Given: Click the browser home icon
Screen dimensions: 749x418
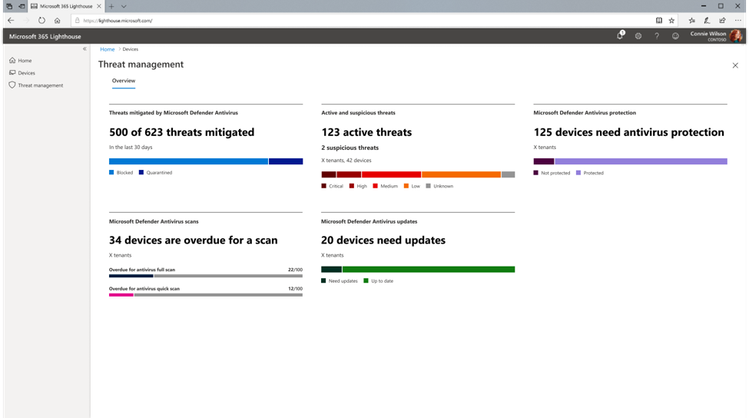Looking at the screenshot, I should (x=57, y=21).
